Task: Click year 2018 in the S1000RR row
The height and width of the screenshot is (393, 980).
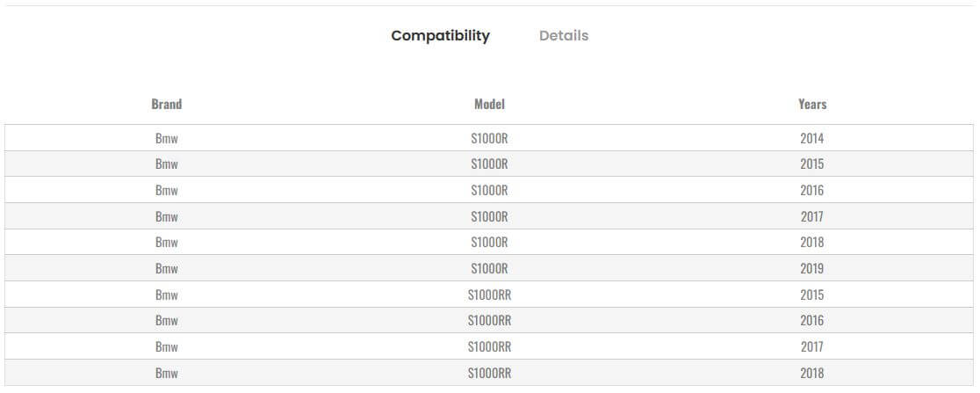Action: click(812, 373)
